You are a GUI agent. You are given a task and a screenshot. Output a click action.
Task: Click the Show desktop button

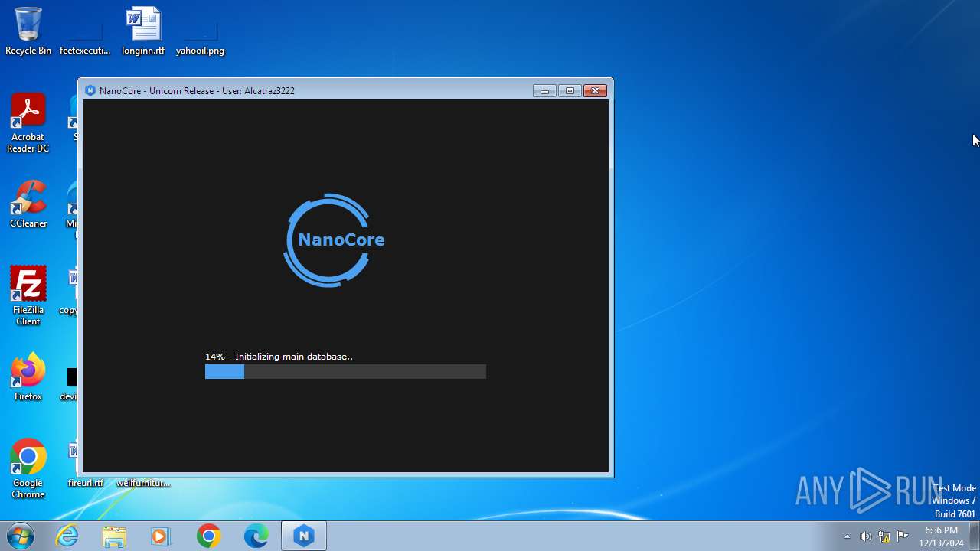click(x=975, y=536)
